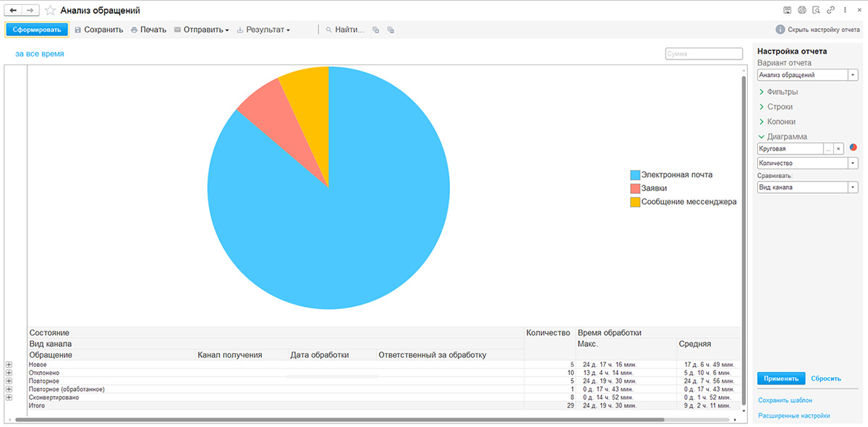Clear the Круговая chart type field
This screenshot has width=868, height=427.
pyautogui.click(x=839, y=148)
